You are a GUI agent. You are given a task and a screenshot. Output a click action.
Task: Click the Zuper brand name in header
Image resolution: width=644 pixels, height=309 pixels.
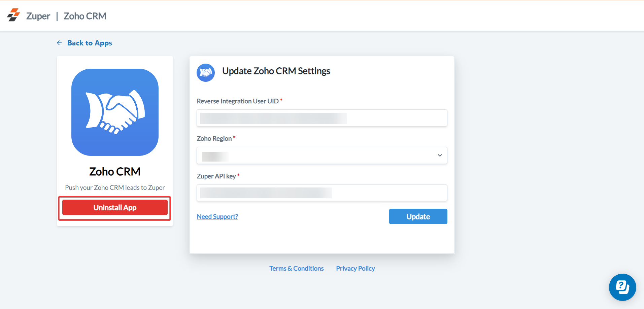[x=38, y=16]
